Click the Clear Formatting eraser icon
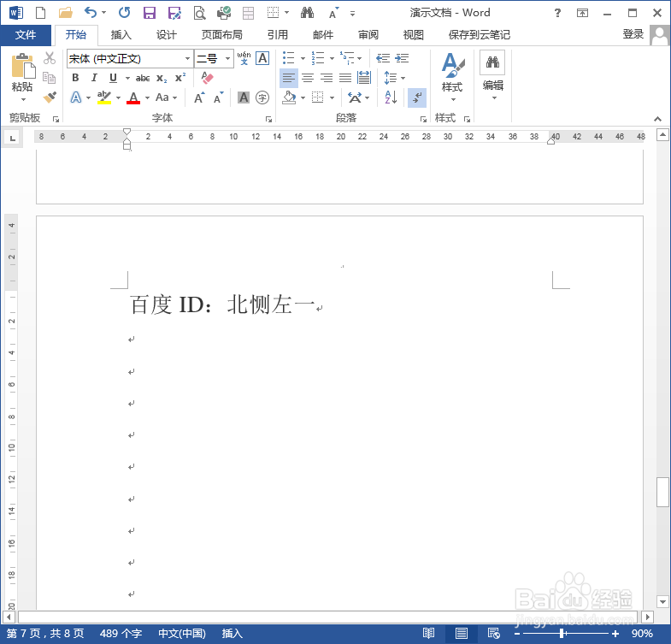Viewport: 671px width, 644px height. [207, 78]
